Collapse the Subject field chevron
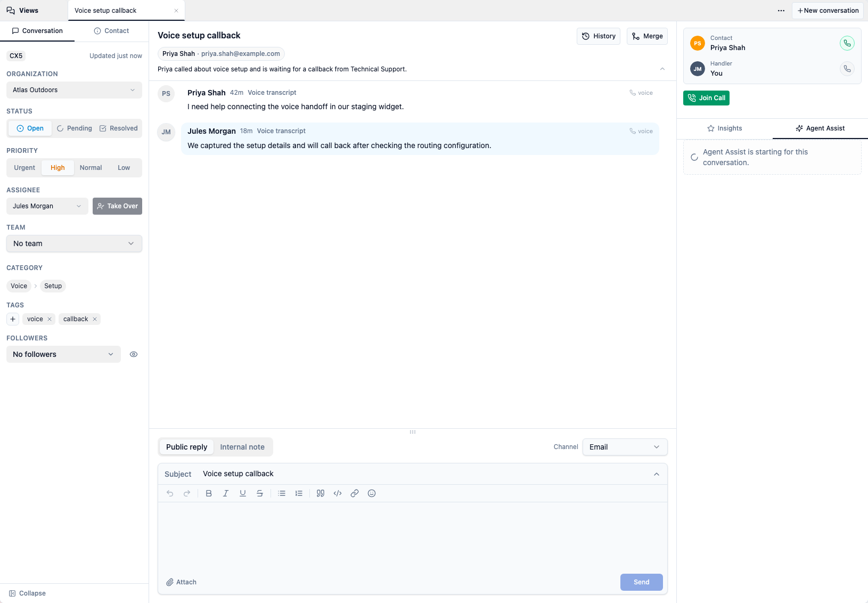The height and width of the screenshot is (603, 868). coord(657,474)
